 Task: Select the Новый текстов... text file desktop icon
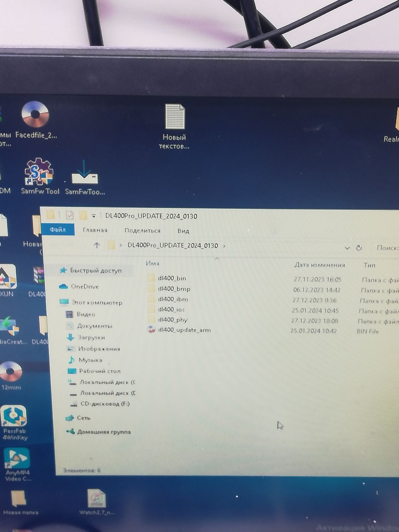pyautogui.click(x=174, y=126)
